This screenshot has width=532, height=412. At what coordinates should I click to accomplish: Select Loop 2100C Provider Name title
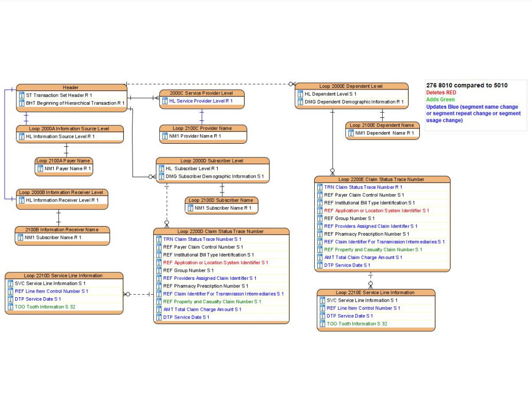coord(202,129)
